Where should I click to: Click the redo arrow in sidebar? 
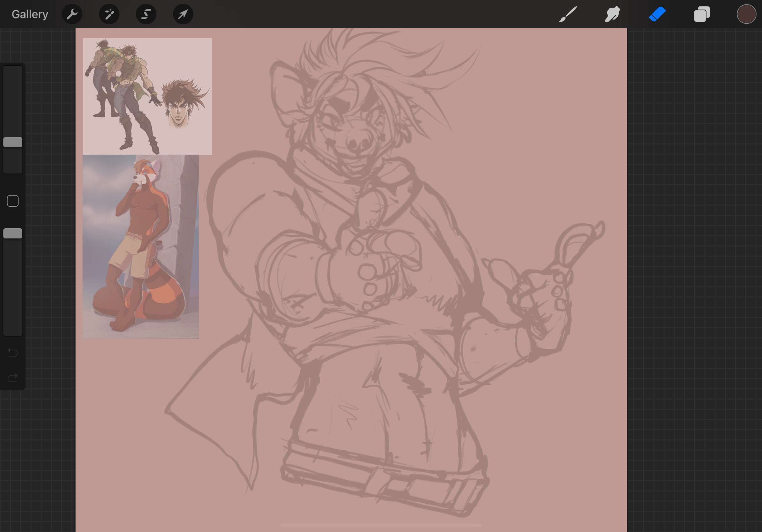point(13,378)
